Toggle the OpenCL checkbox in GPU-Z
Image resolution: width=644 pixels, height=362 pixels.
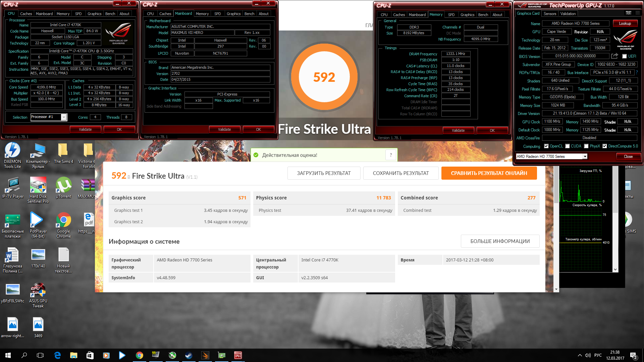click(546, 146)
